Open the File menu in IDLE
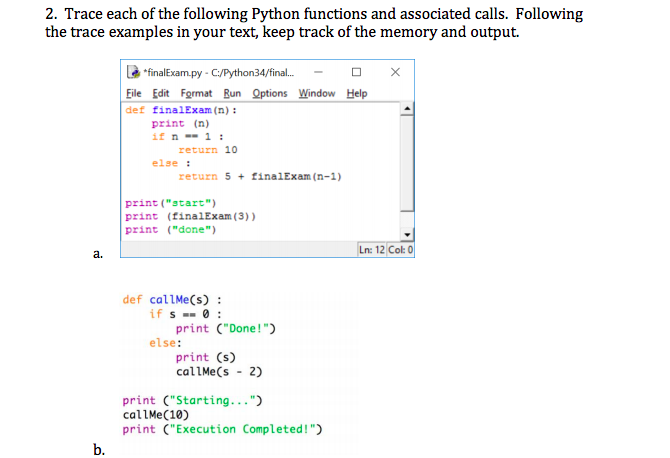The height and width of the screenshot is (458, 670). (x=133, y=93)
